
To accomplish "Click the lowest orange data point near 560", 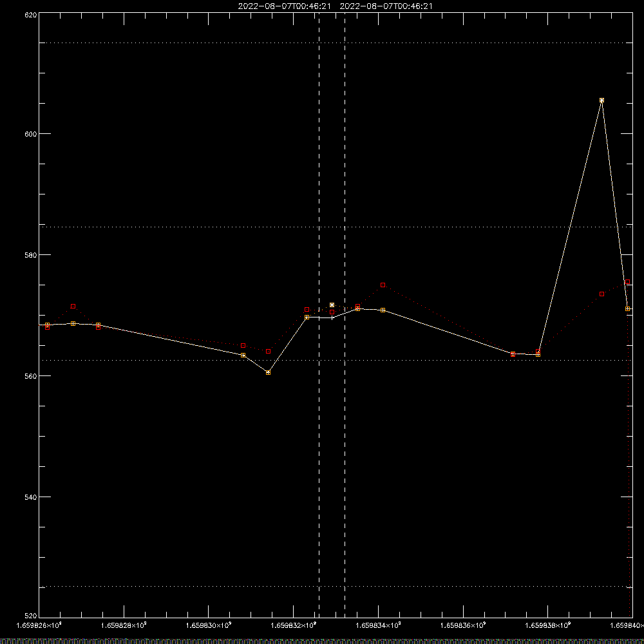I will [268, 372].
